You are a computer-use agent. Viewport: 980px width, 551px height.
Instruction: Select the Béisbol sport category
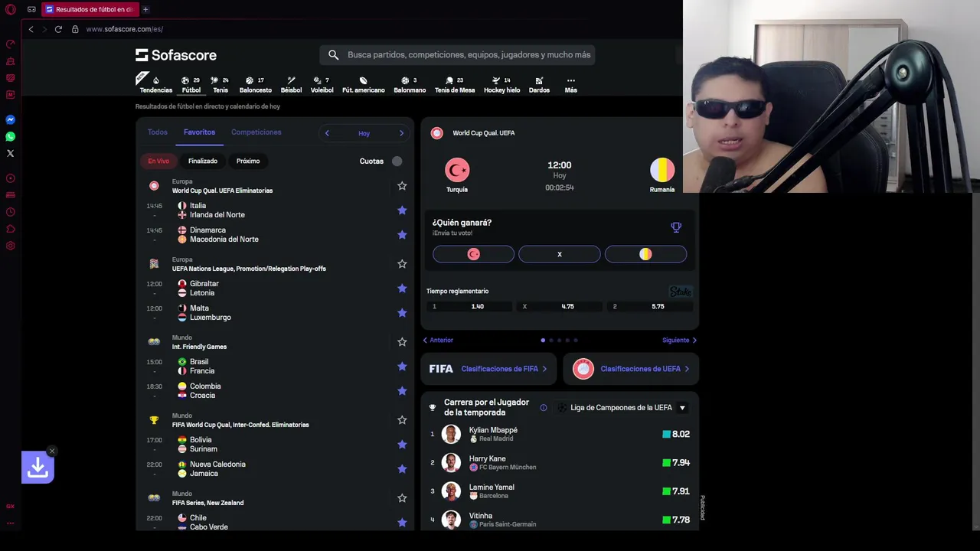point(291,84)
